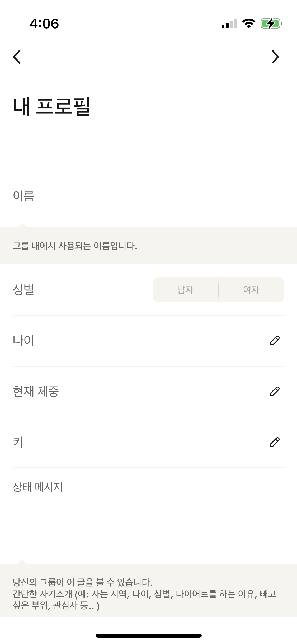Tap the 성별 gender label
The image size is (297, 644).
pyautogui.click(x=23, y=290)
